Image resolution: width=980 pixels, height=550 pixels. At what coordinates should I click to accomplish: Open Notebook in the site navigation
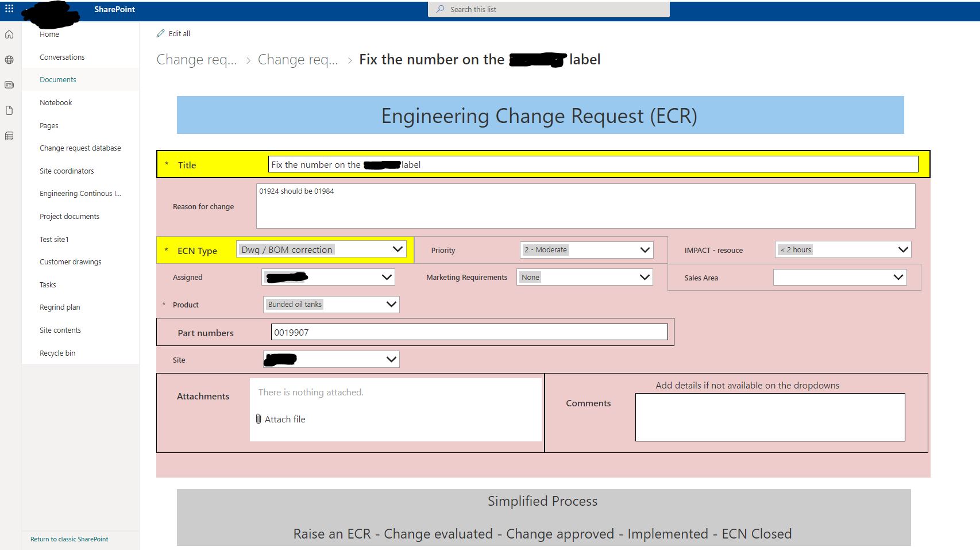click(x=56, y=102)
